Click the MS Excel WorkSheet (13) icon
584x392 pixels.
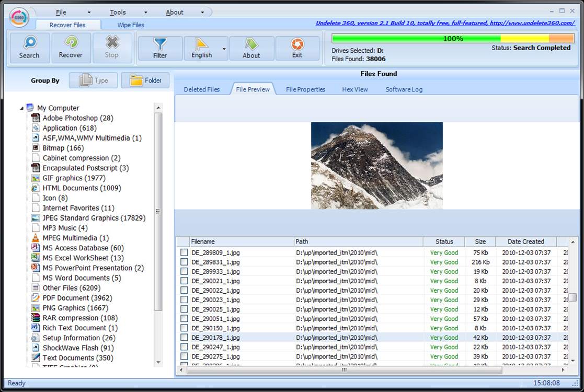[36, 258]
